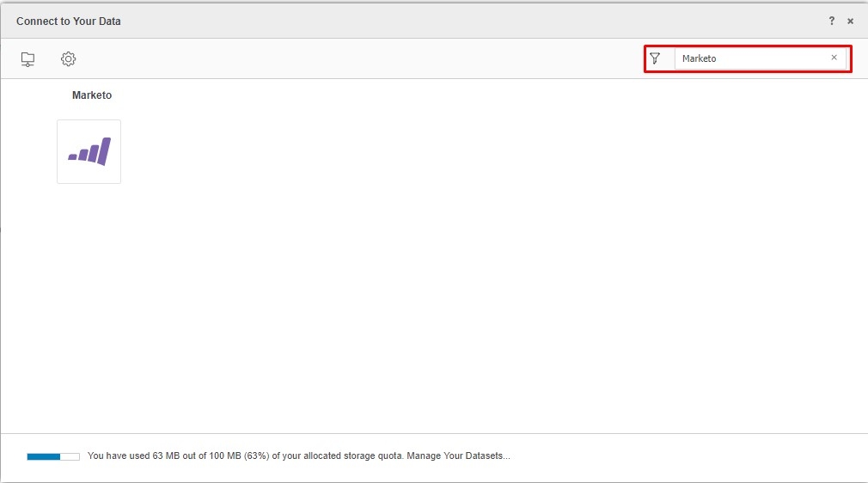Focus the search field containing Marketo
Viewport: 868px width, 483px height.
761,58
